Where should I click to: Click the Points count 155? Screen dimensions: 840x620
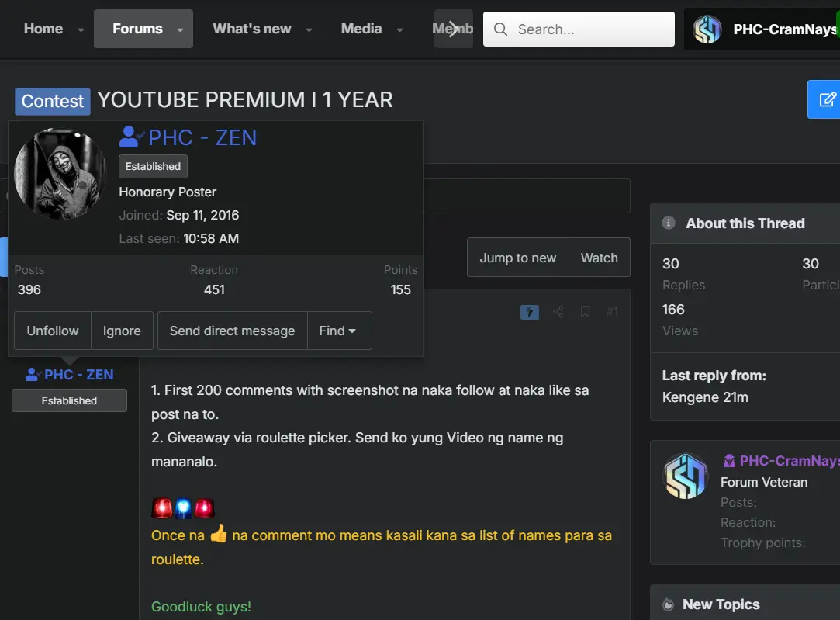(x=401, y=290)
